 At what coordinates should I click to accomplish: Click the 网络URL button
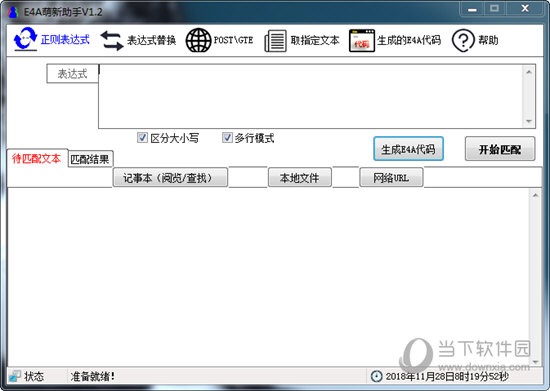coord(391,178)
